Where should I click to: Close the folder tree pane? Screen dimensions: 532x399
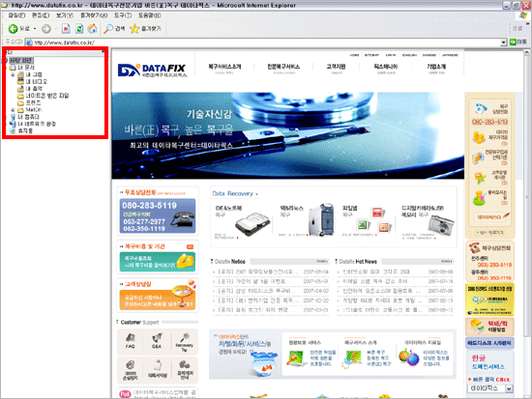pyautogui.click(x=103, y=52)
